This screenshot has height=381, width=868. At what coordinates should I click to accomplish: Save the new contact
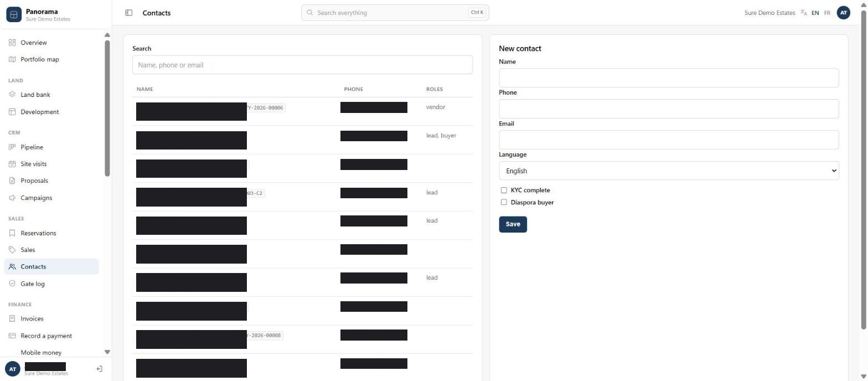(513, 224)
